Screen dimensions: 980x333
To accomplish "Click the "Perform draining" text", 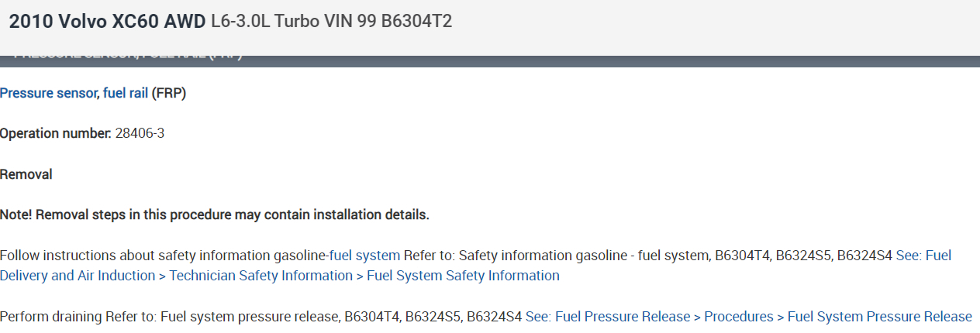I will tap(51, 317).
